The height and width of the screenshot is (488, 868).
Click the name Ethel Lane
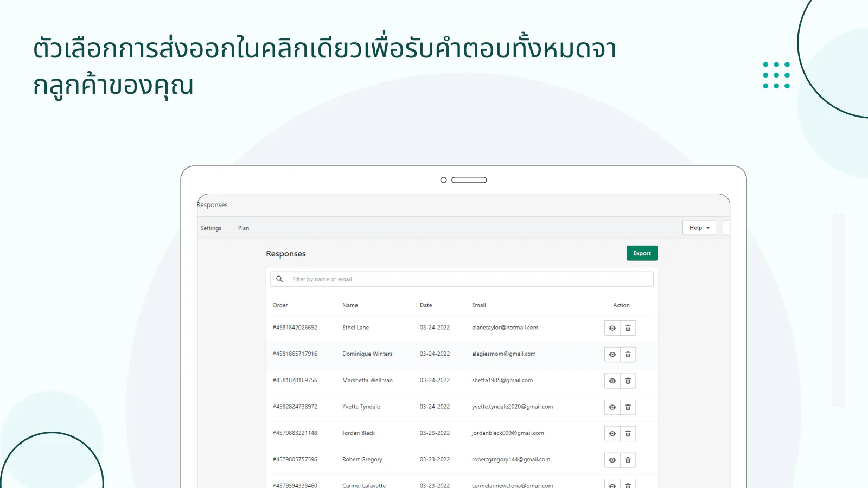click(x=355, y=328)
